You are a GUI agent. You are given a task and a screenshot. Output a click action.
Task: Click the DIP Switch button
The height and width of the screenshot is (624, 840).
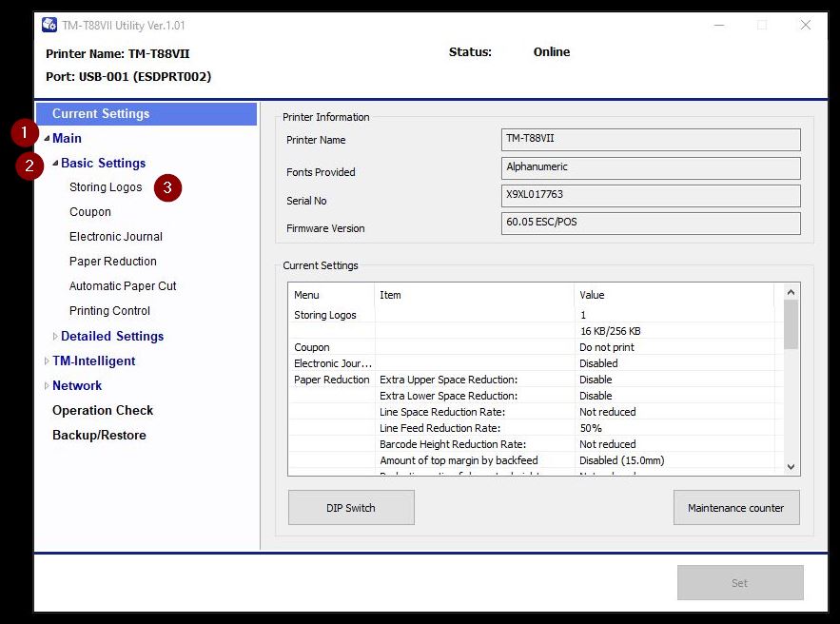click(351, 508)
